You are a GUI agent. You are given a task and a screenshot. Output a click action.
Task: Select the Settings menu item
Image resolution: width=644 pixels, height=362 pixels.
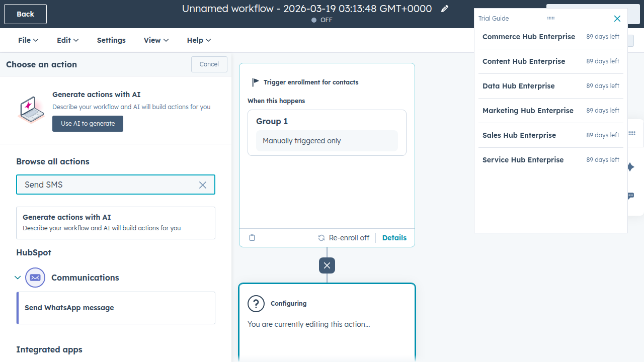click(111, 40)
